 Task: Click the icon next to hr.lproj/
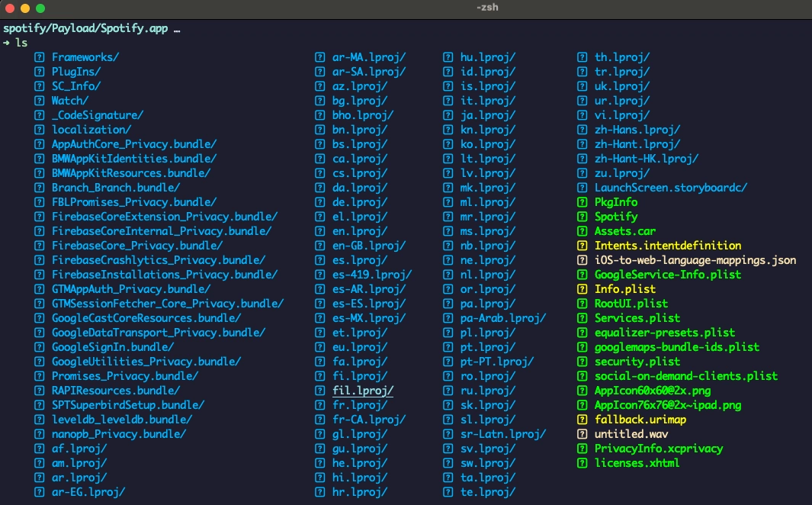(x=320, y=492)
